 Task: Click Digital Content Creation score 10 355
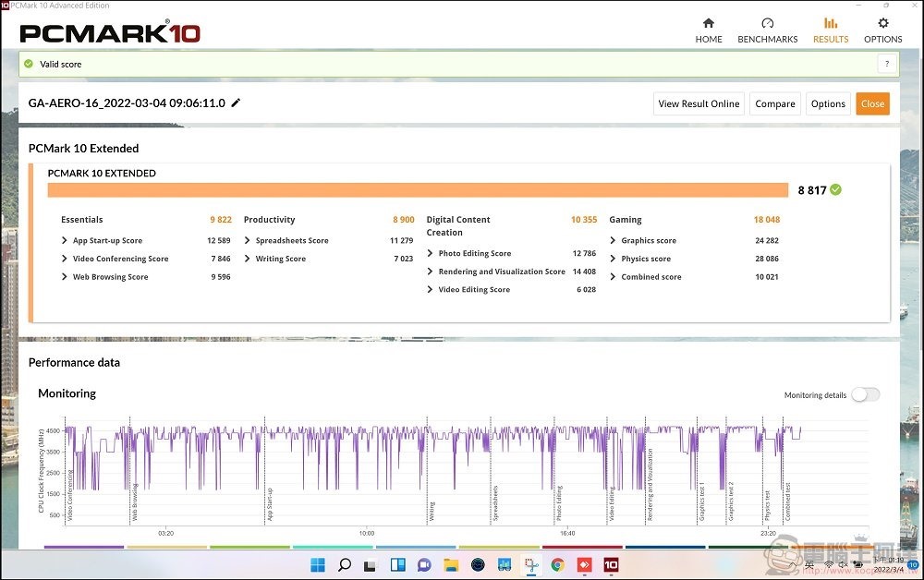point(584,220)
